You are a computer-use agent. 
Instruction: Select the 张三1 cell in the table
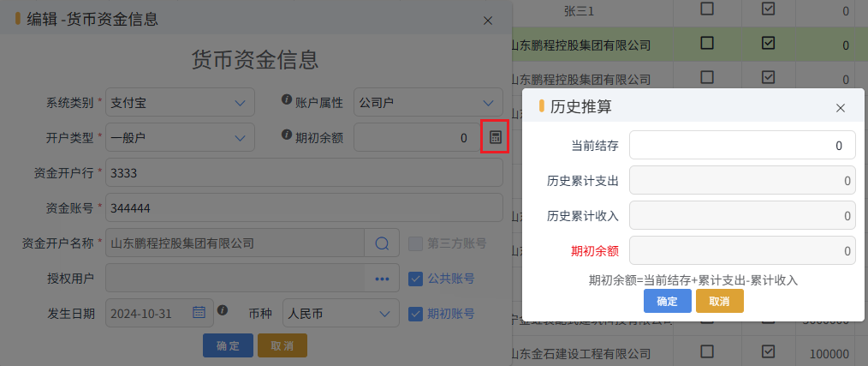click(579, 10)
